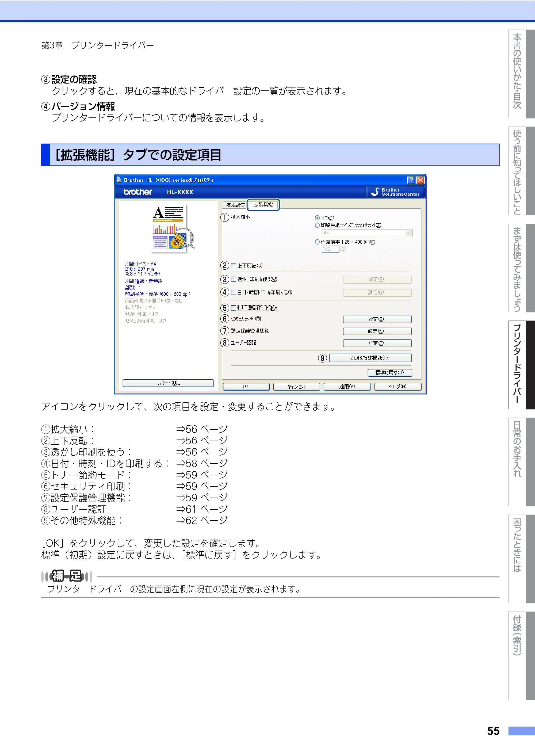
Task: Click the brother logo in the header
Action: click(138, 192)
